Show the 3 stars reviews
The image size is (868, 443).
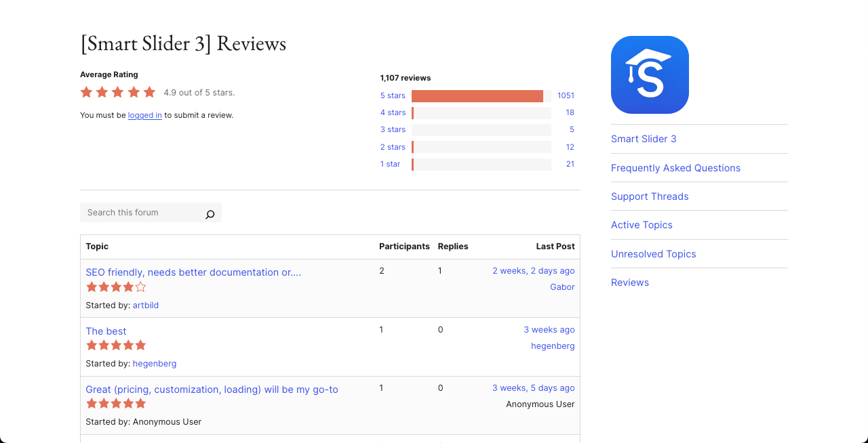pos(393,129)
